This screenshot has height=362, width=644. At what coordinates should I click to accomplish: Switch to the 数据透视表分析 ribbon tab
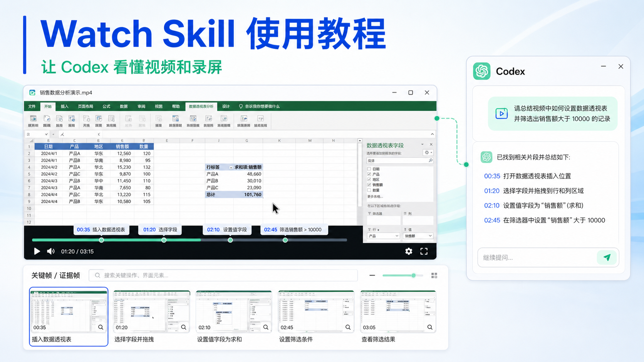tap(201, 107)
